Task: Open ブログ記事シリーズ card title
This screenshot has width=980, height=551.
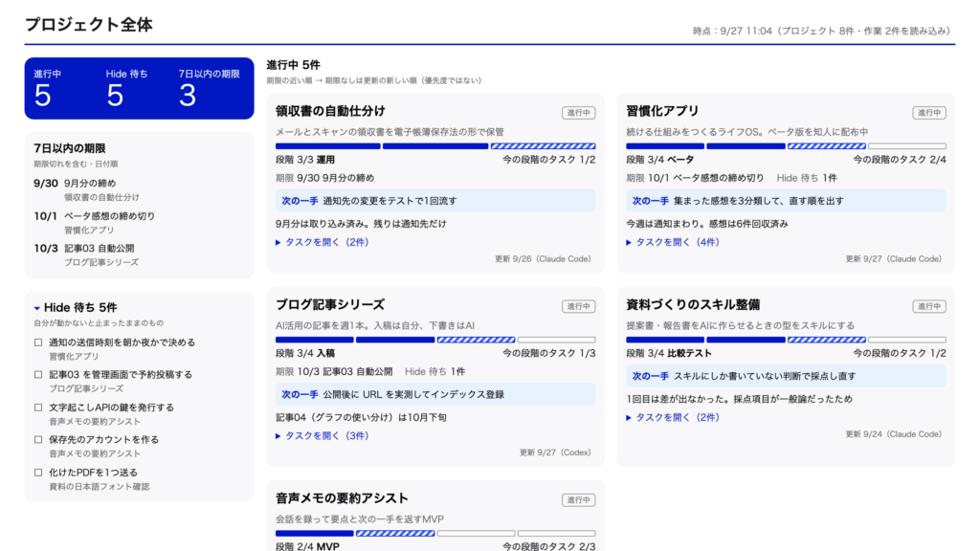Action: point(330,305)
